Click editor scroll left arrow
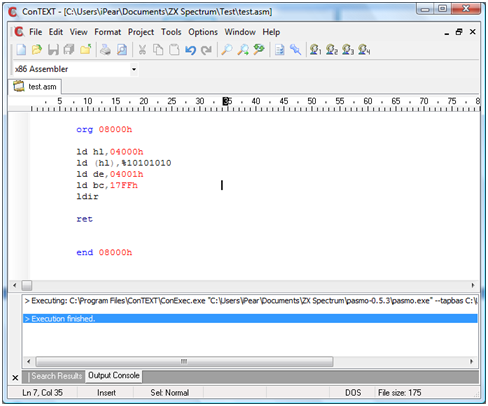Viewport: 488px width, 406px height. (x=14, y=285)
